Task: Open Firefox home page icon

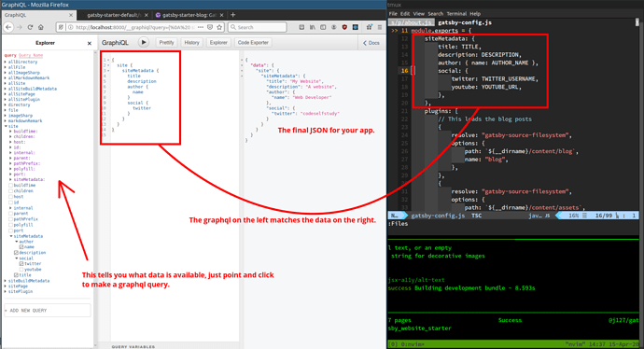Action: [x=41, y=27]
